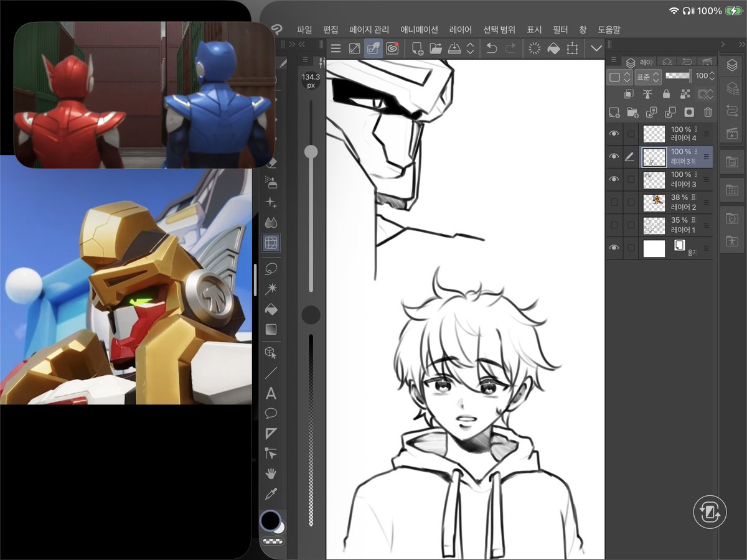Click the layer opacity slider bar
The height and width of the screenshot is (560, 747).
(x=678, y=75)
